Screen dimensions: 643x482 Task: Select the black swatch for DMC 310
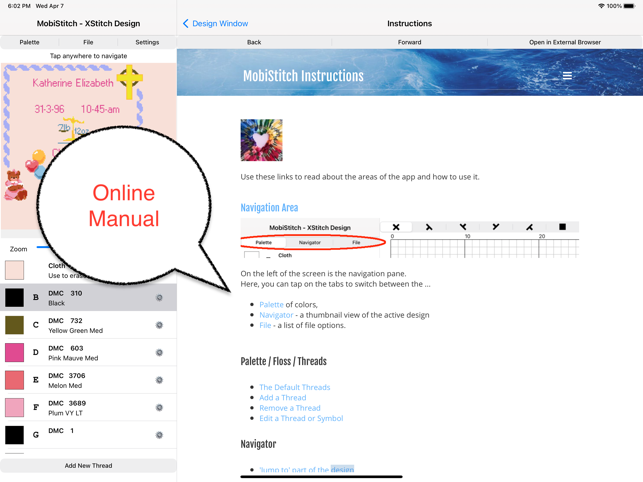pyautogui.click(x=14, y=298)
